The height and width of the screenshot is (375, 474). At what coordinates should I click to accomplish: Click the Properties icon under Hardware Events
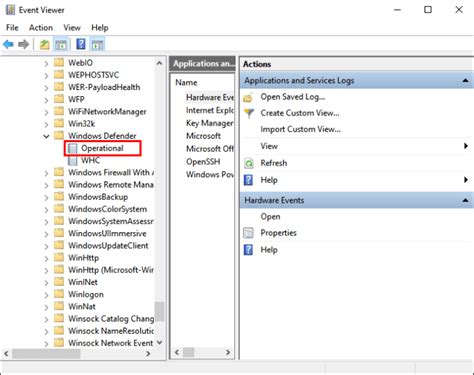[248, 233]
